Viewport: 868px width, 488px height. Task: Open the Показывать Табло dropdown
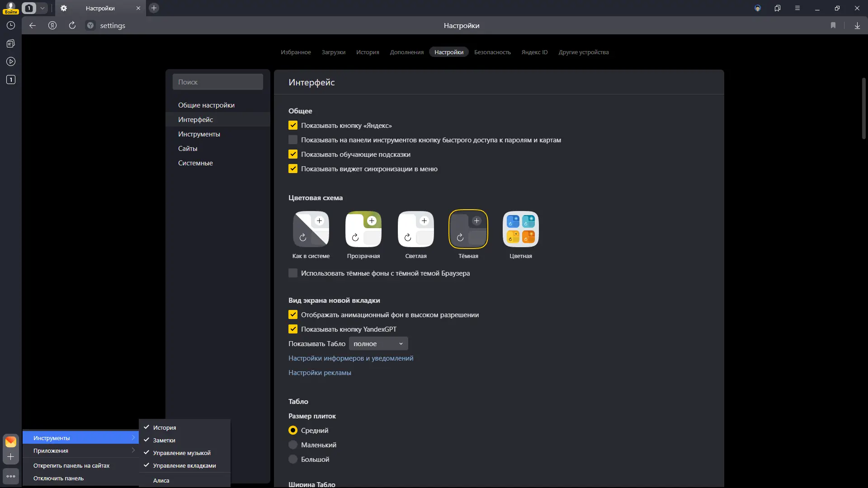coord(378,344)
